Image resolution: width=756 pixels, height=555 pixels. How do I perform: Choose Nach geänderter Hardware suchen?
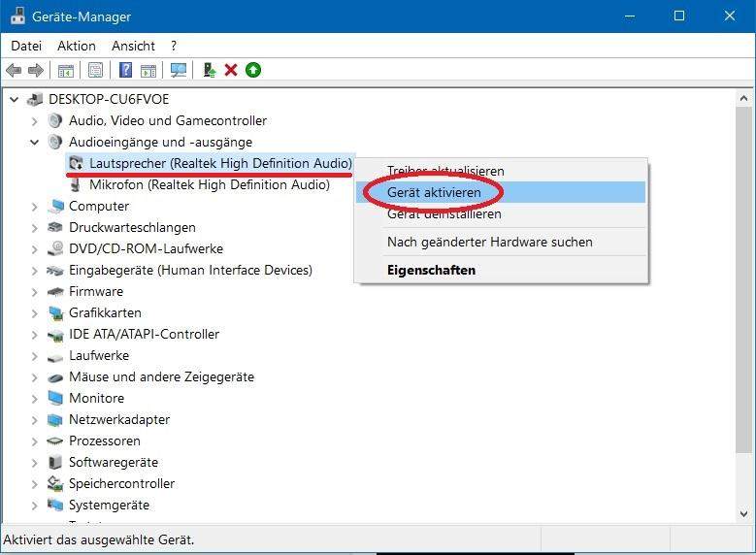501,242
